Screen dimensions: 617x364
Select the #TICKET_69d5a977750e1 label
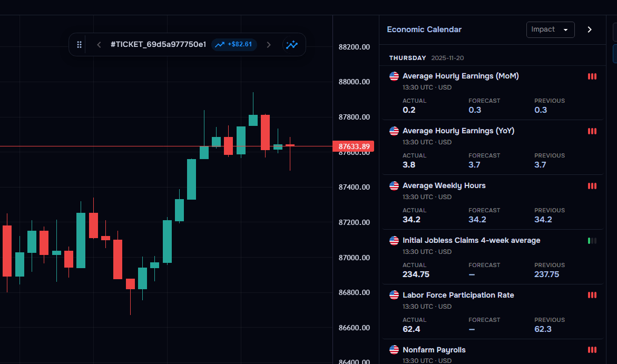158,44
